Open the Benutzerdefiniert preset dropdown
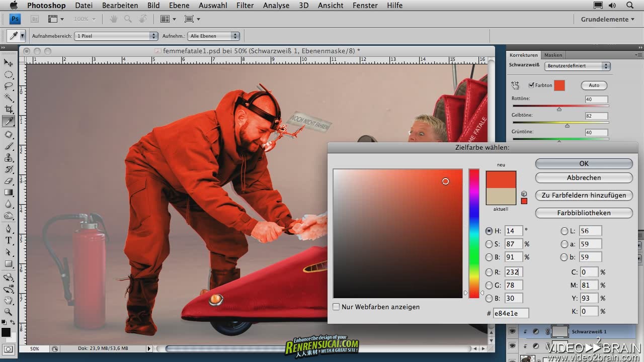Image resolution: width=644 pixels, height=362 pixels. click(578, 66)
